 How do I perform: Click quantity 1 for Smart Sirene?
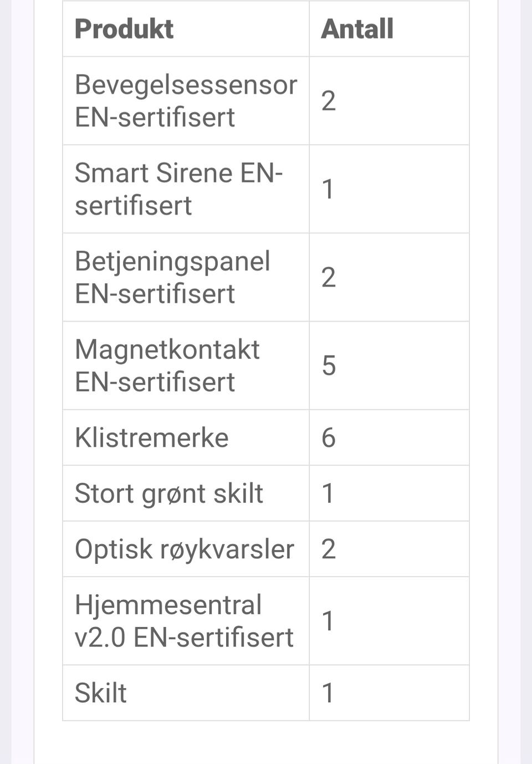tap(329, 189)
